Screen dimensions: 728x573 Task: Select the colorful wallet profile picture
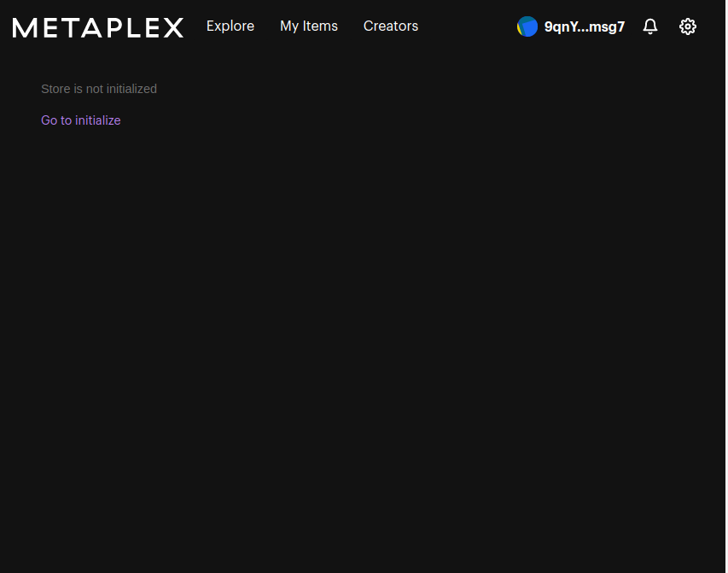[x=527, y=26]
